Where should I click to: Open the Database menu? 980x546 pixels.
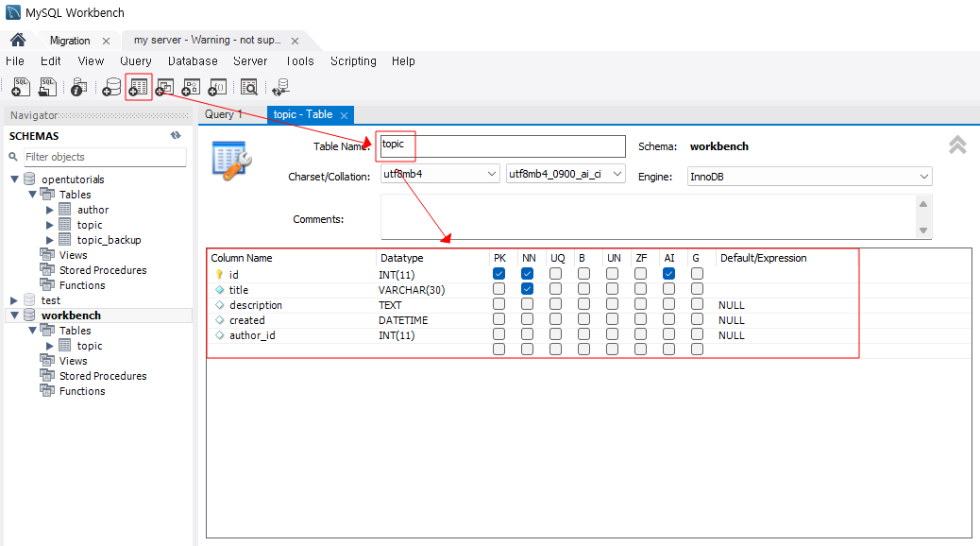pos(193,60)
